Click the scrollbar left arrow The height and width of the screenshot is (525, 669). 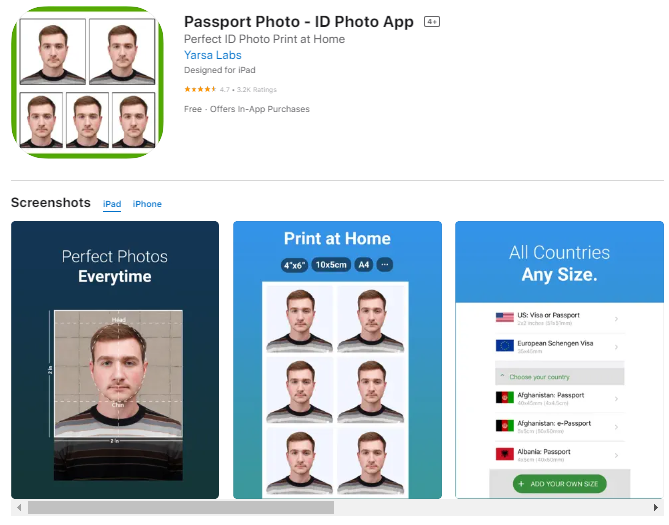coord(19,508)
